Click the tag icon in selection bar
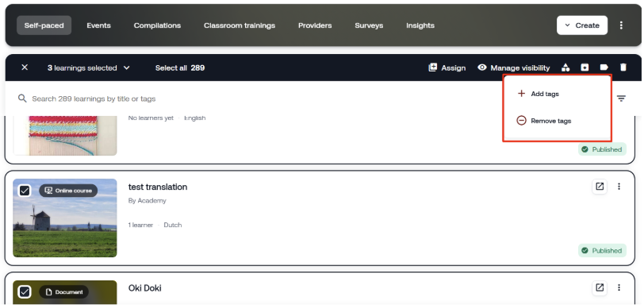 (604, 68)
